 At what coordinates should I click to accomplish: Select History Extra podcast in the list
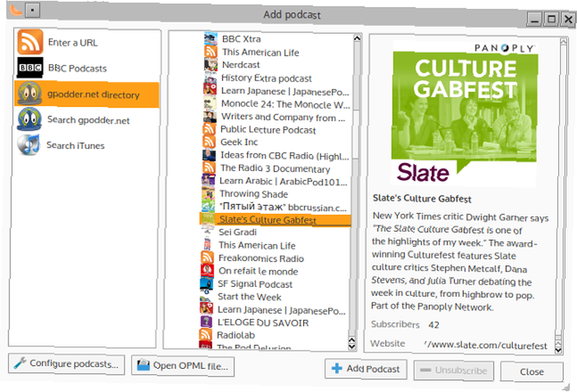(x=267, y=78)
